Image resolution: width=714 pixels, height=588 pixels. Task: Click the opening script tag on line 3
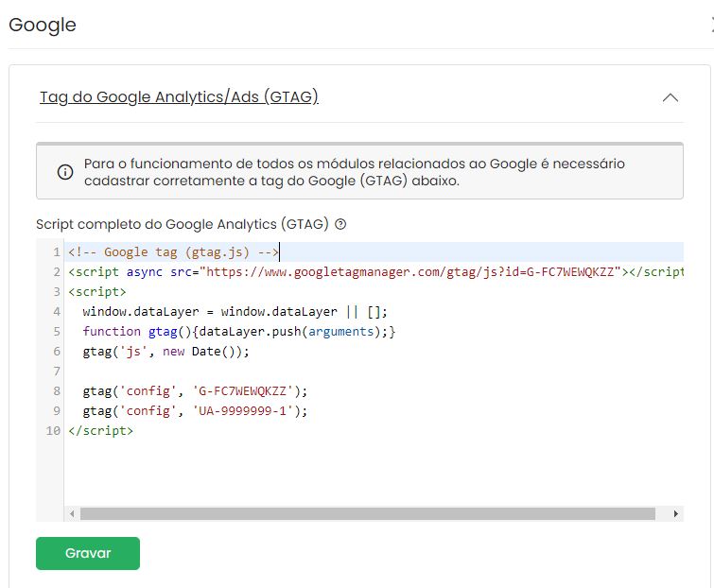click(96, 292)
